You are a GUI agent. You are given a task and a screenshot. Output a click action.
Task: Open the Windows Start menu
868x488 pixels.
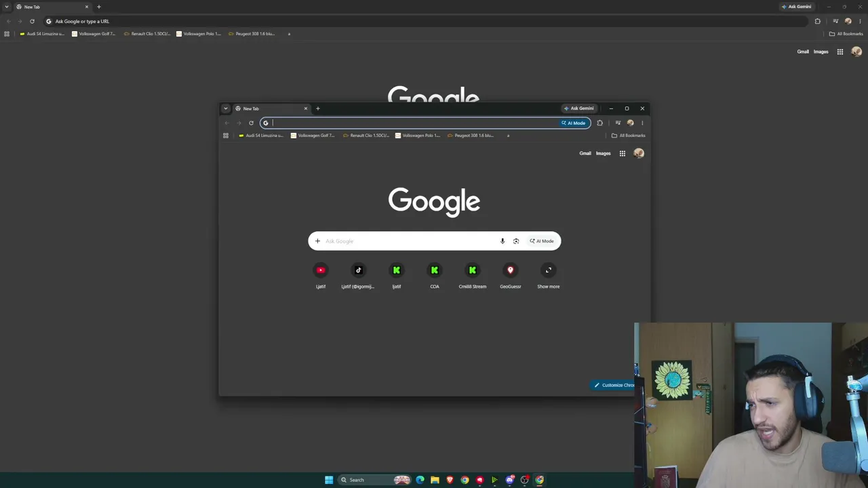coord(329,480)
